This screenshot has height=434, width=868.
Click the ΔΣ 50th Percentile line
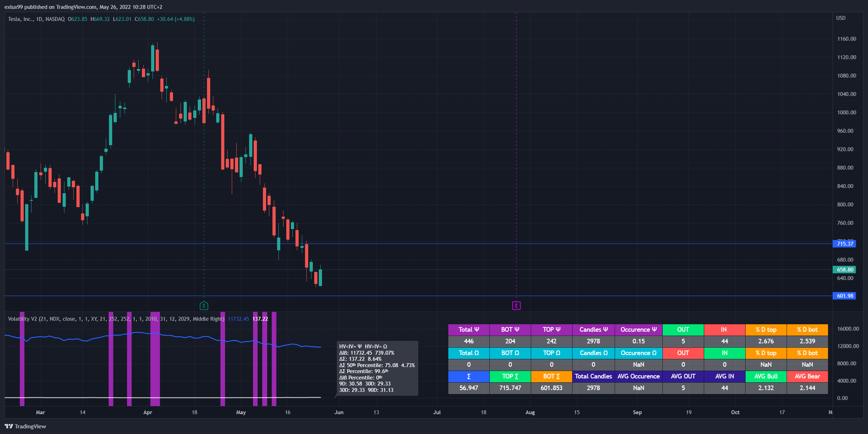377,365
